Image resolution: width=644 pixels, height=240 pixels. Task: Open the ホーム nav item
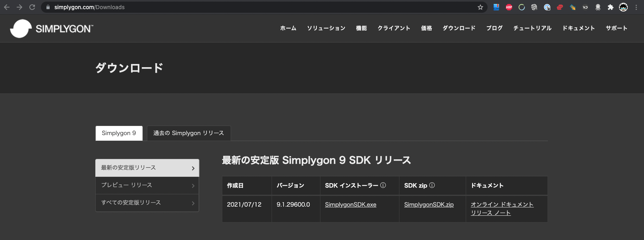(x=288, y=28)
